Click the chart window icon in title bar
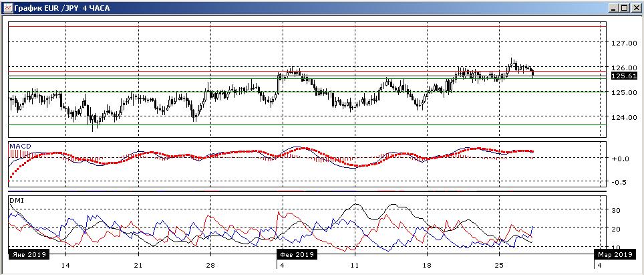 point(7,7)
